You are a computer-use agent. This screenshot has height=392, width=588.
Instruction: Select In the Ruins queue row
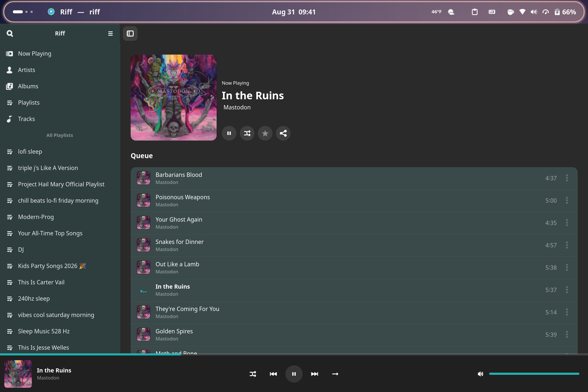(x=354, y=290)
